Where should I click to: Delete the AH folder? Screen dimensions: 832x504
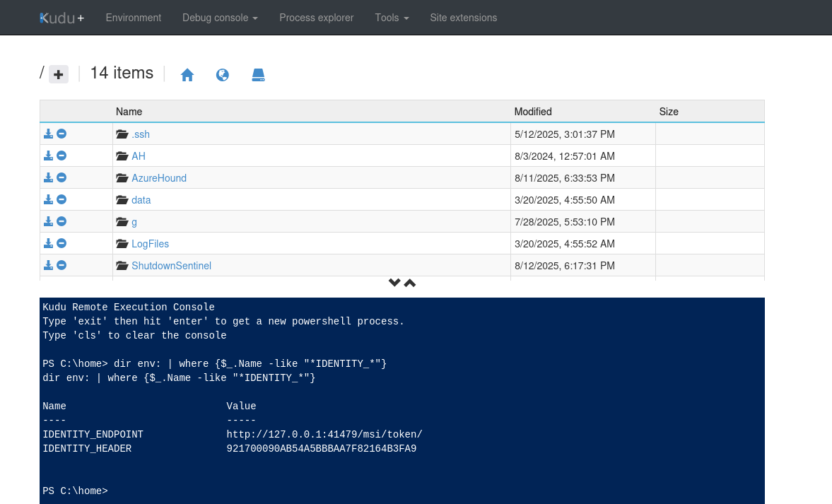pos(61,156)
